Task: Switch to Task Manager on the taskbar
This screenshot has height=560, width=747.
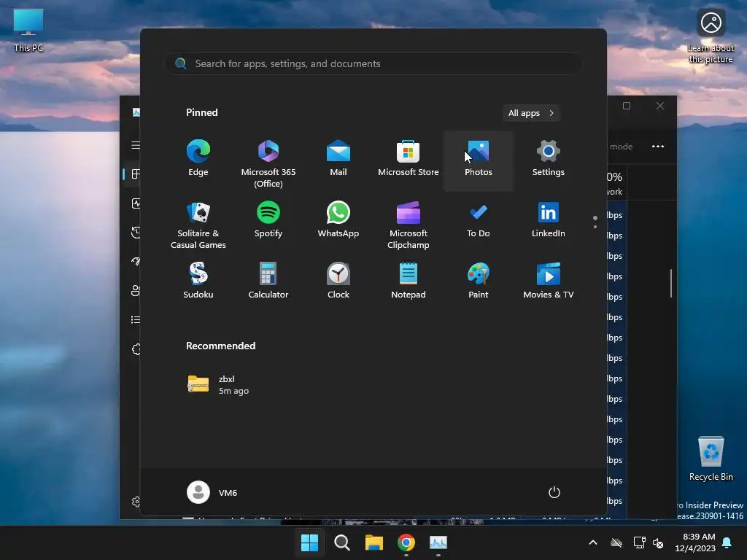Action: pos(438,542)
